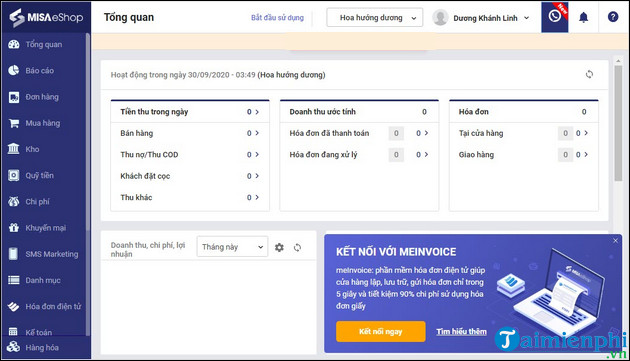Open the Báo cáo pie chart icon
The width and height of the screenshot is (630, 361).
pos(14,70)
